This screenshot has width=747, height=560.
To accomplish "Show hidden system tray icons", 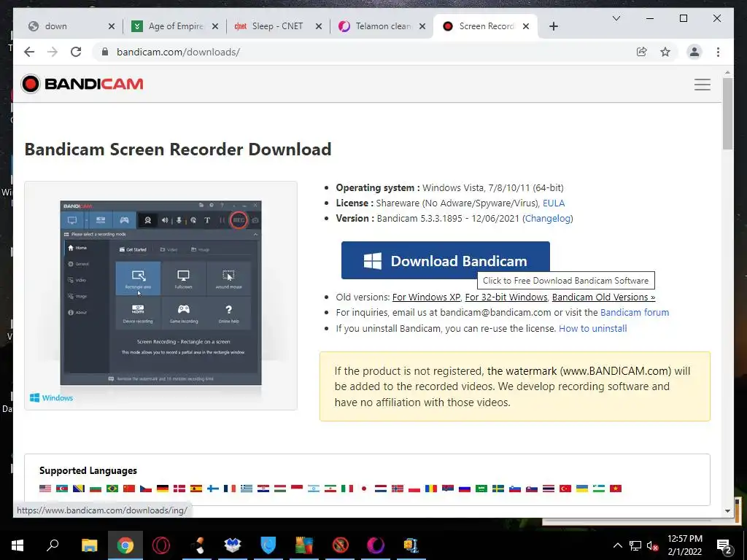I will [617, 545].
